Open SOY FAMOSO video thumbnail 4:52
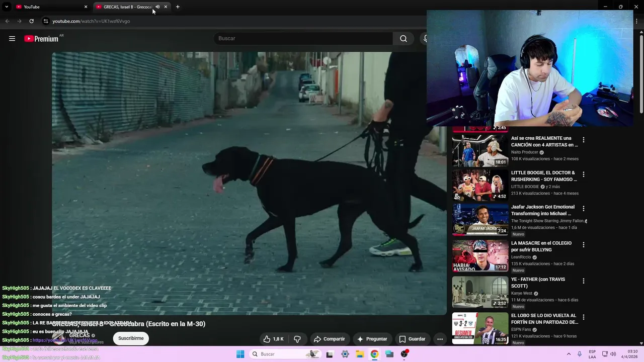Screen dimensions: 644x362 [x=480, y=185]
